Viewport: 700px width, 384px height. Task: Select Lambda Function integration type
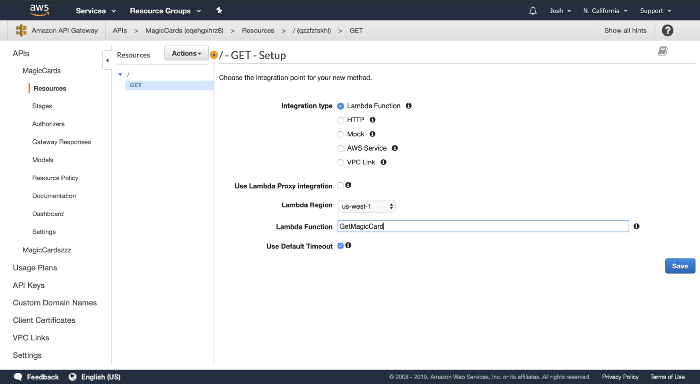(341, 106)
